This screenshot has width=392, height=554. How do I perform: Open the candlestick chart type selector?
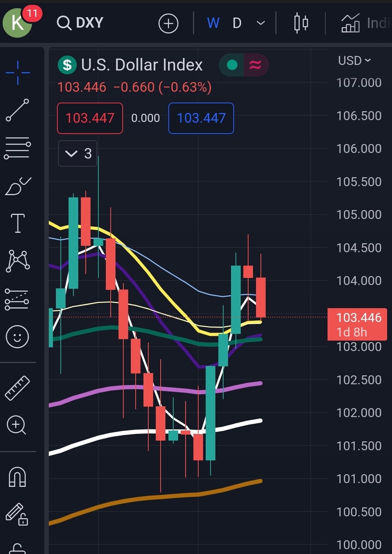[301, 23]
